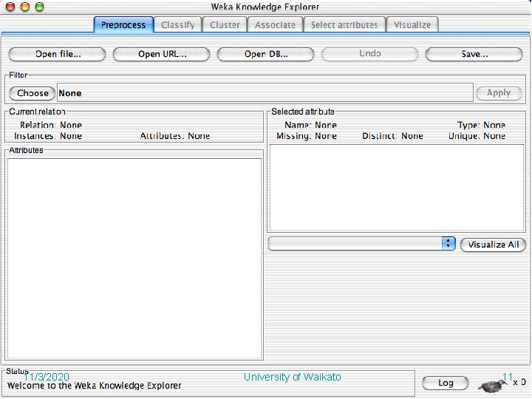Screen dimensions: 532x399
Task: Click the Name: None label
Action: coord(310,125)
